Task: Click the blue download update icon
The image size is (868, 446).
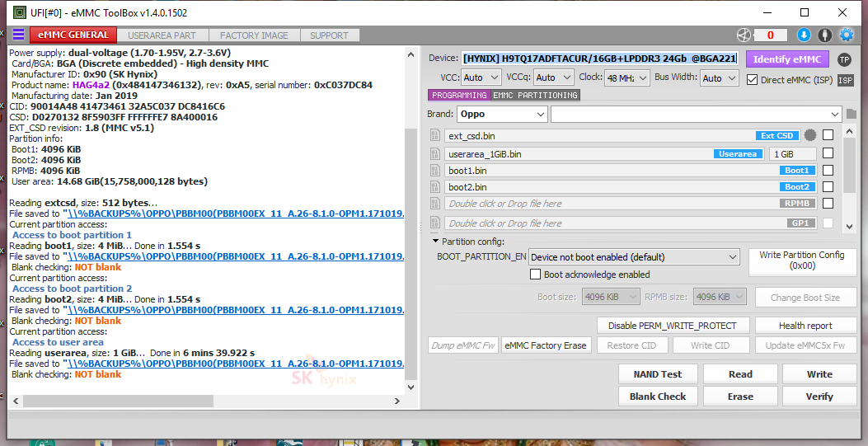Action: [x=804, y=35]
